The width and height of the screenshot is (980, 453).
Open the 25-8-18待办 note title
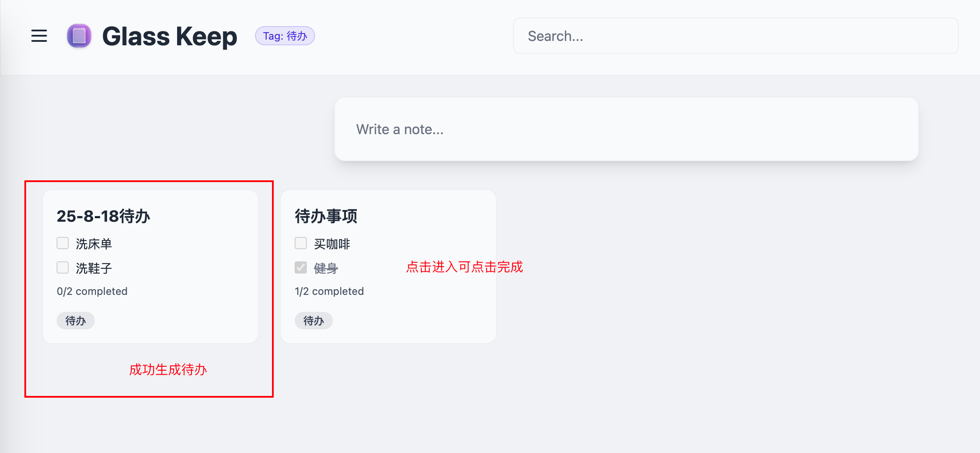coord(104,216)
